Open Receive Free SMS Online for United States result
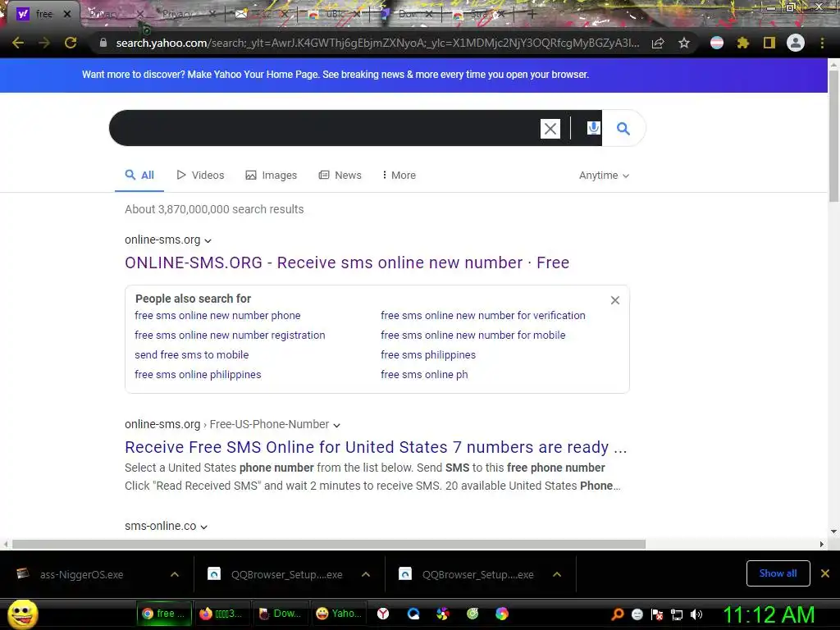840x630 pixels. [x=376, y=447]
